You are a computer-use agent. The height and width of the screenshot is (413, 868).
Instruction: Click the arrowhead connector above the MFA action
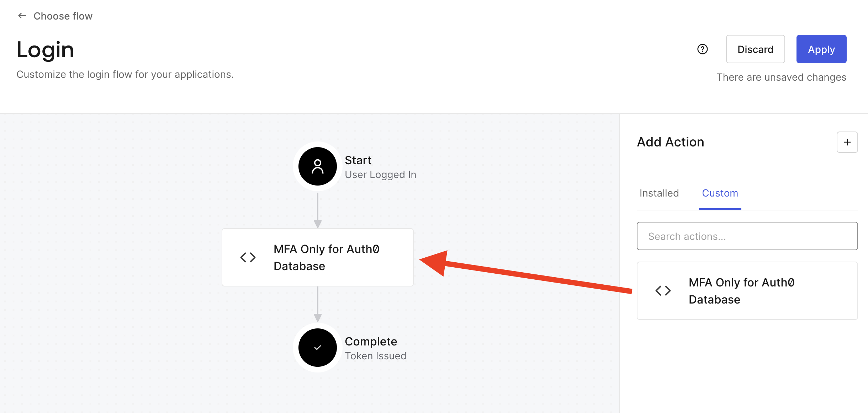(x=318, y=224)
